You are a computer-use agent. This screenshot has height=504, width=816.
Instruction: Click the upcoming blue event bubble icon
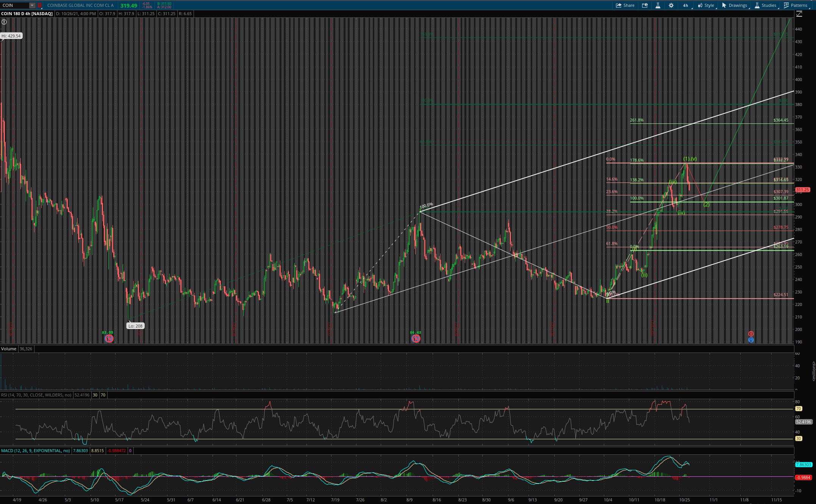[751, 340]
